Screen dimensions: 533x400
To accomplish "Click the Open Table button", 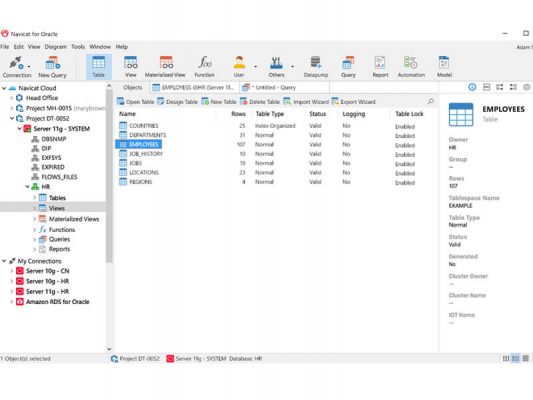I will click(x=135, y=102).
